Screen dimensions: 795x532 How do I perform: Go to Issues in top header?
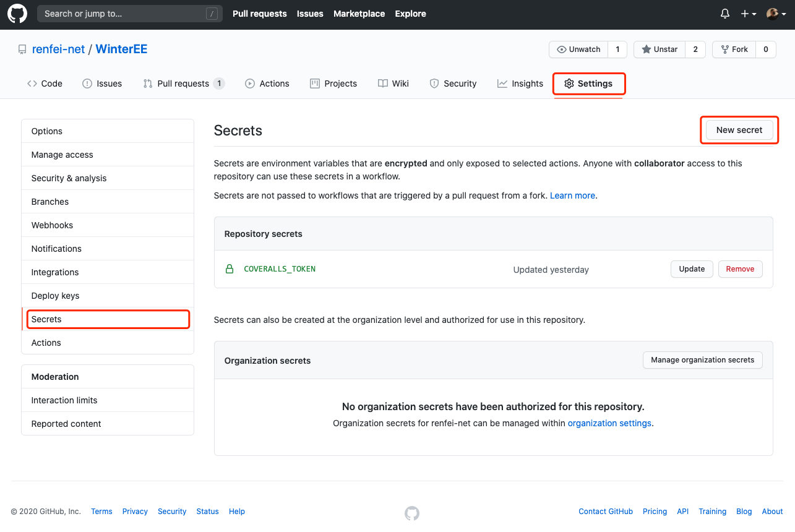pyautogui.click(x=310, y=14)
